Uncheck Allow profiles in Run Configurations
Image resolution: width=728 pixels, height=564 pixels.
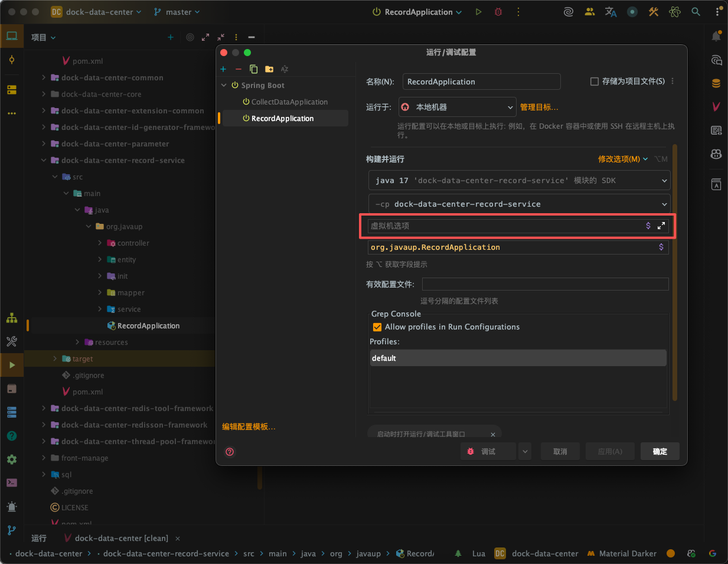(x=377, y=327)
